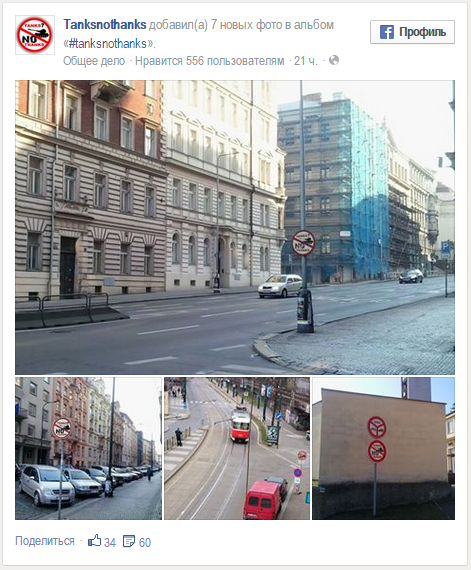Viewport: 471px width, 570px height.
Task: Click the Facebook f logo
Action: tap(387, 32)
